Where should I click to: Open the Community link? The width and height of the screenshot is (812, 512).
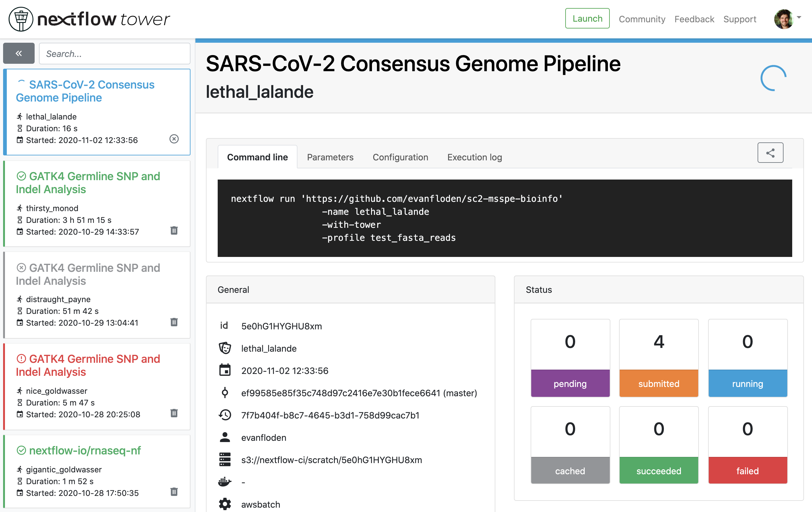point(642,19)
